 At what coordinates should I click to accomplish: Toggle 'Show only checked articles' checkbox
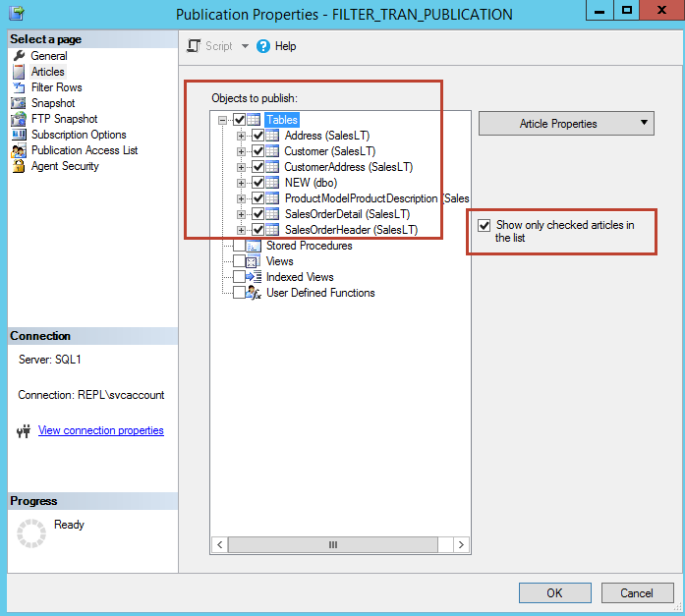point(484,226)
